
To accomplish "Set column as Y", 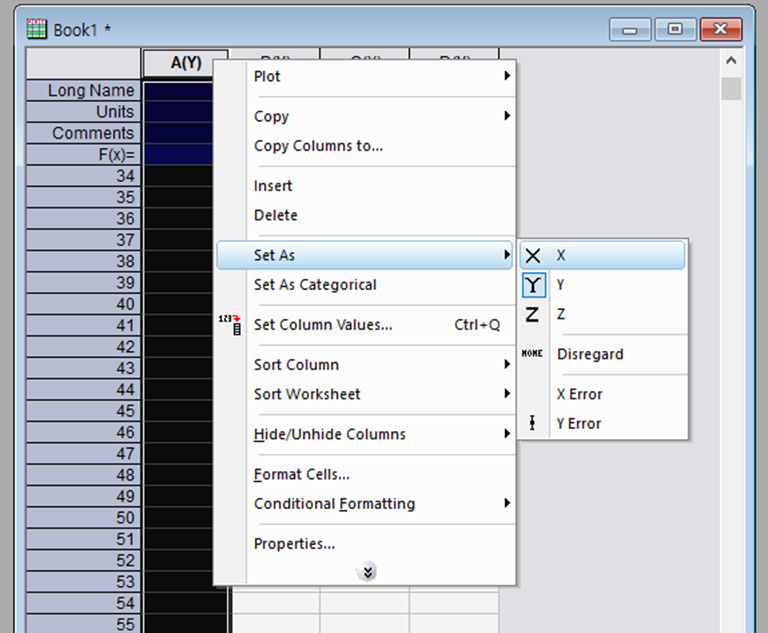I will 602,285.
